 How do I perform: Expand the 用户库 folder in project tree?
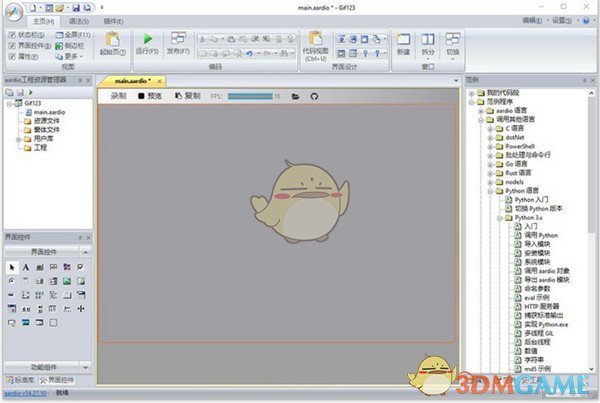18,139
